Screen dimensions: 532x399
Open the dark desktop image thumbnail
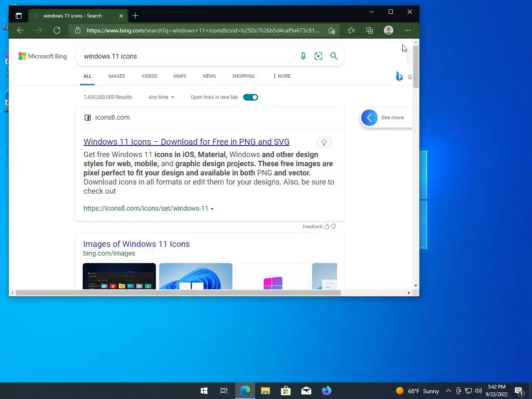119,276
